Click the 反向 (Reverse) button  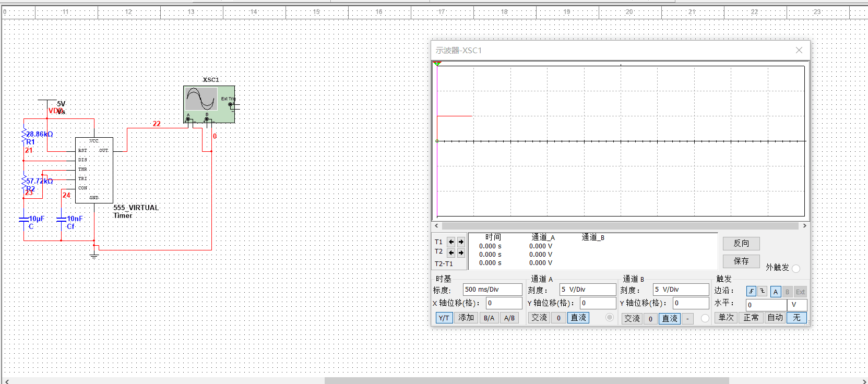click(741, 244)
